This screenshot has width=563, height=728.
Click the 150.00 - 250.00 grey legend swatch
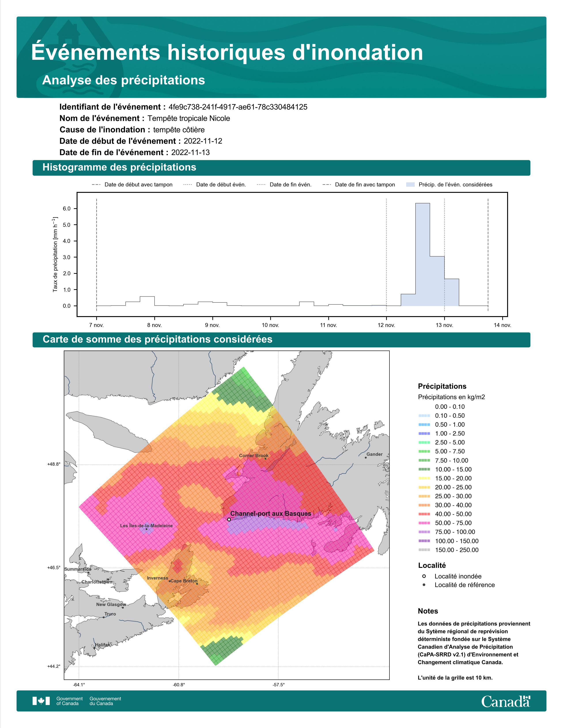[424, 550]
